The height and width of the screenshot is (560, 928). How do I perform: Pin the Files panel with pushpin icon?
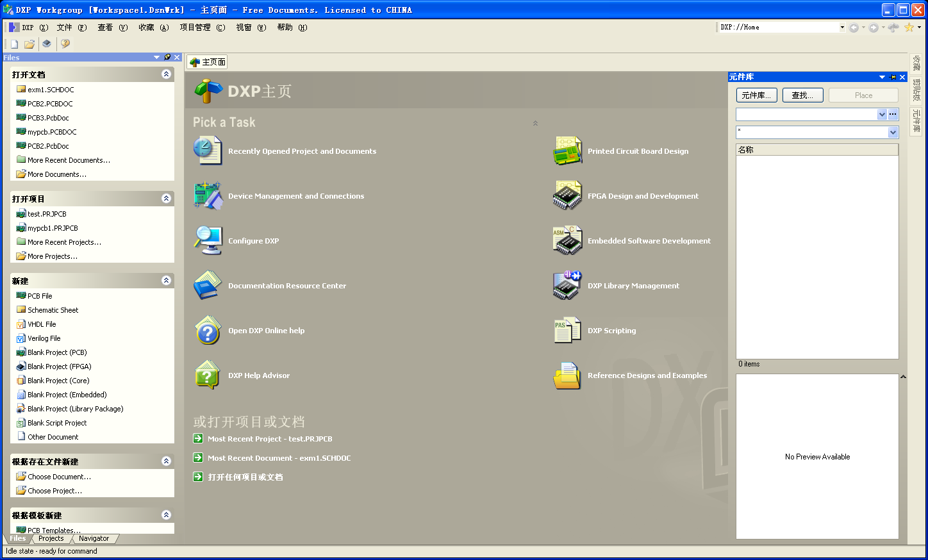(x=167, y=57)
